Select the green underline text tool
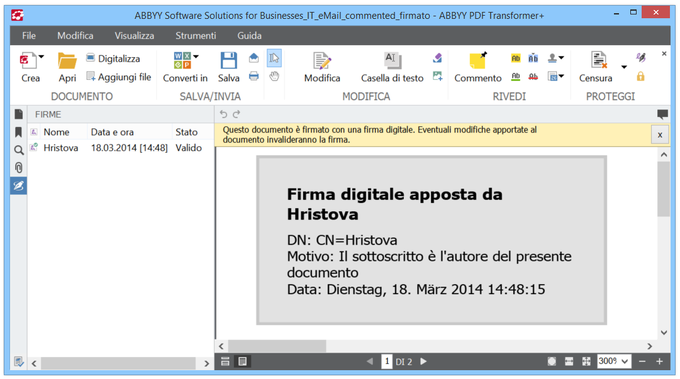680x379 pixels. [516, 76]
